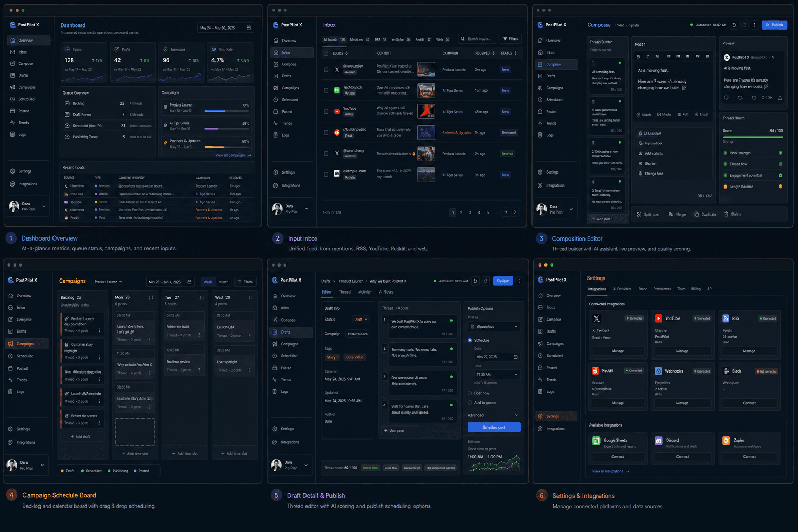The image size is (798, 532).
Task: Select Post now radio in Publish Options
Action: click(x=470, y=393)
